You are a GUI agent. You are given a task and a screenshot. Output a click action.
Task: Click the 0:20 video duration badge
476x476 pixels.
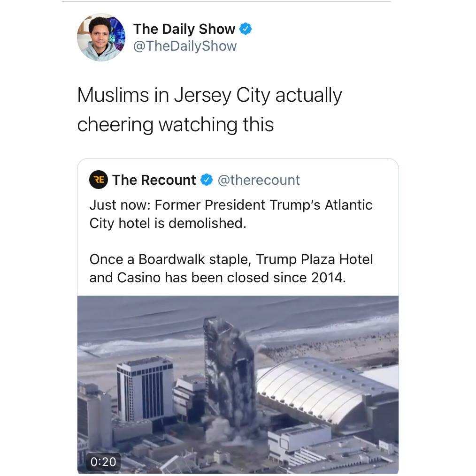tap(103, 462)
